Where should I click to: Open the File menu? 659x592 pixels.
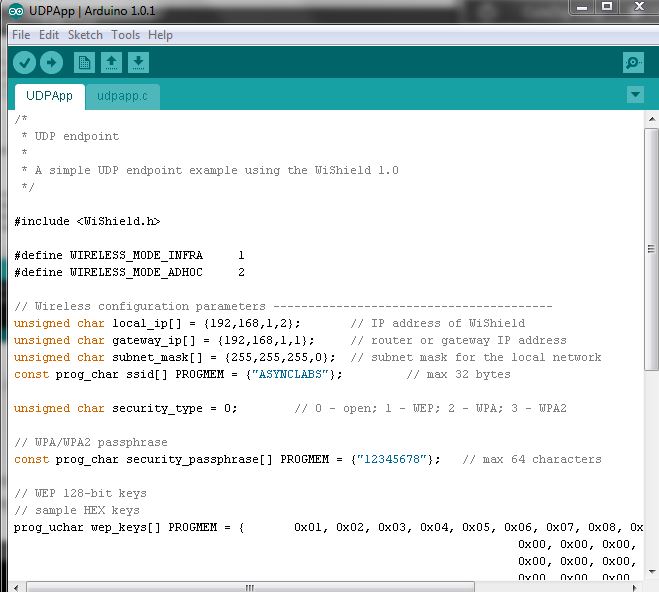point(21,35)
